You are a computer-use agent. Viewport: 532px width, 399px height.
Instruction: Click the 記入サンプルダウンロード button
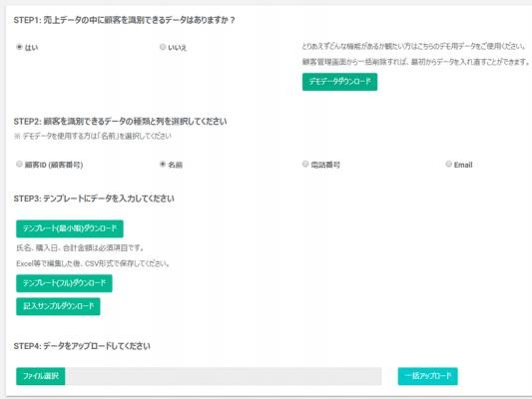click(x=58, y=306)
